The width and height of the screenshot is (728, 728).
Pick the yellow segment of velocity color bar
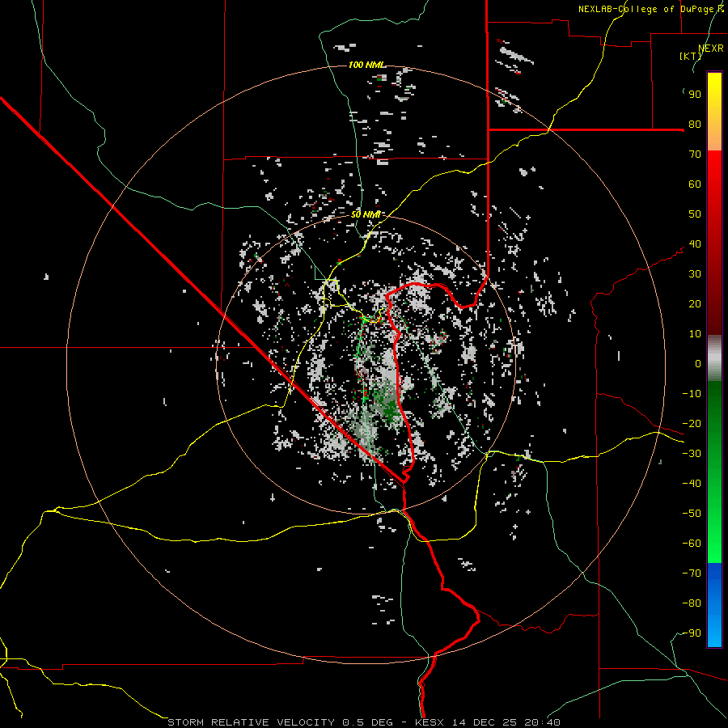(714, 112)
